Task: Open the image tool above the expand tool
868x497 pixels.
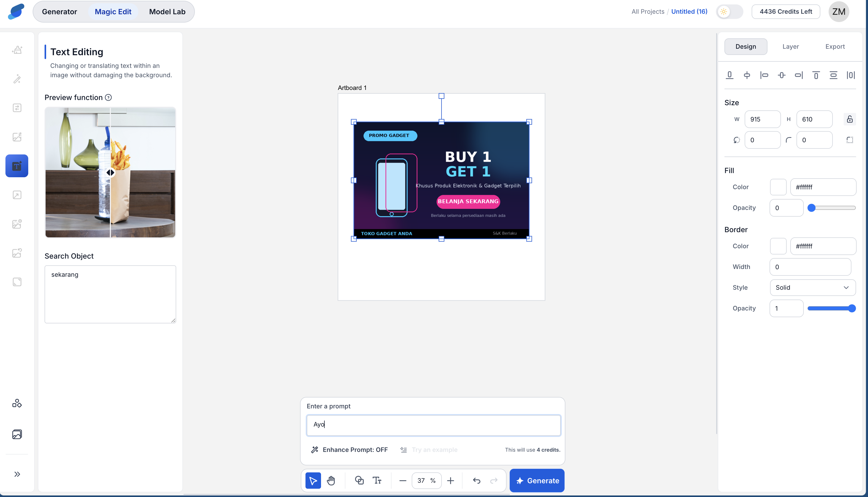Action: pos(17,253)
